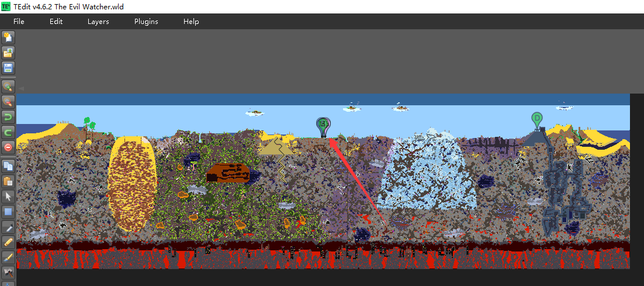Viewport: 644px width, 286px height.
Task: Select the yellow Pencil tool
Action: pos(8,242)
